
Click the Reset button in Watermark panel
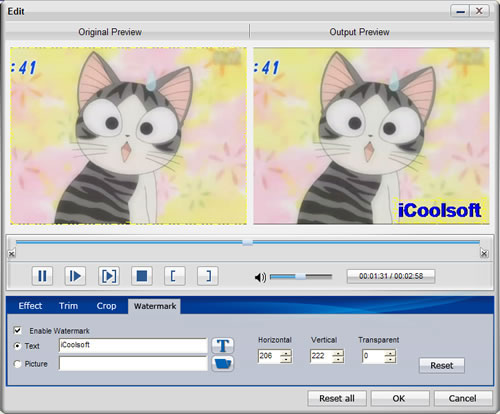tap(441, 365)
